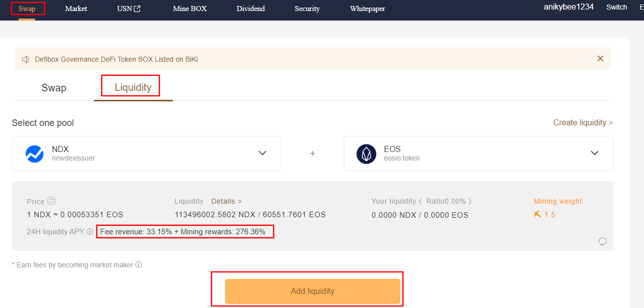This screenshot has height=308, width=644.
Task: Go to Mine BOX
Action: tap(189, 9)
